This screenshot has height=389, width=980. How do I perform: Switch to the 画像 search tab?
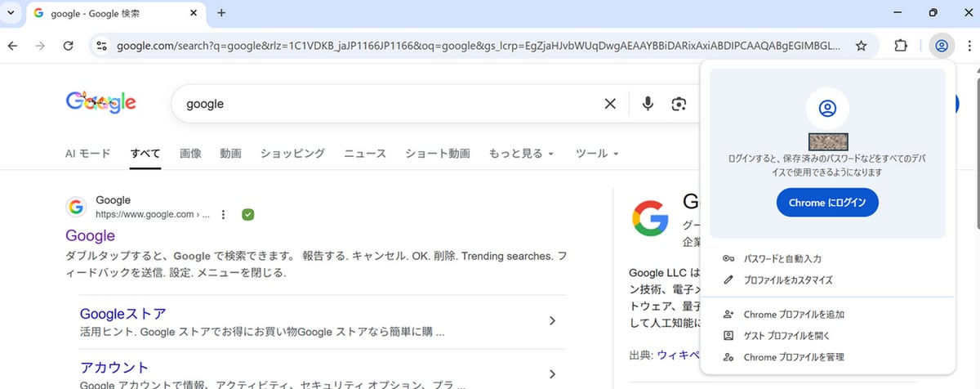(190, 154)
